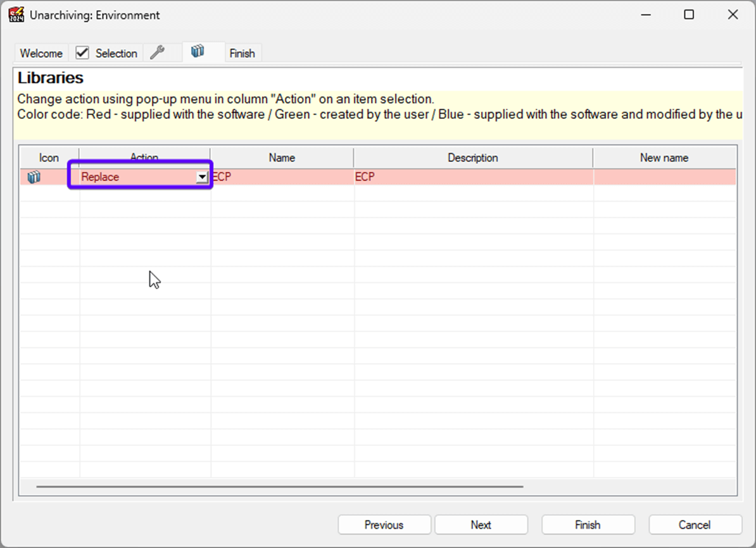Image resolution: width=756 pixels, height=548 pixels.
Task: Open the Replace action dropdown arrow
Action: click(202, 177)
